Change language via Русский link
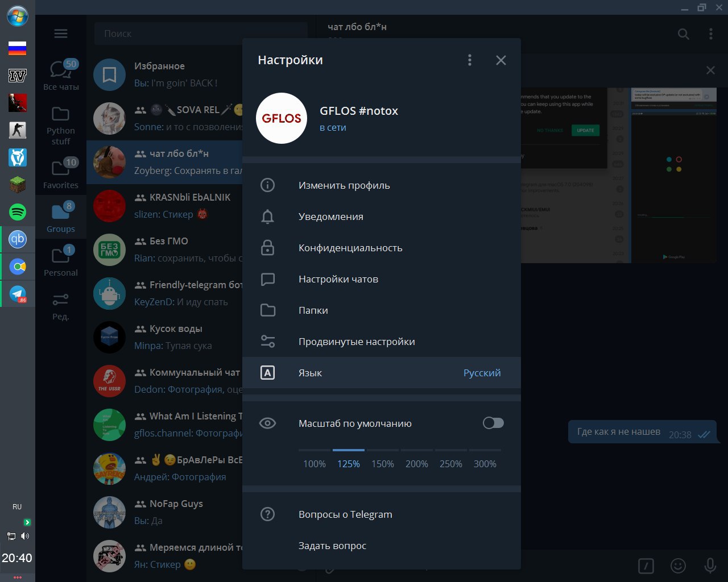The width and height of the screenshot is (728, 582). coord(482,373)
